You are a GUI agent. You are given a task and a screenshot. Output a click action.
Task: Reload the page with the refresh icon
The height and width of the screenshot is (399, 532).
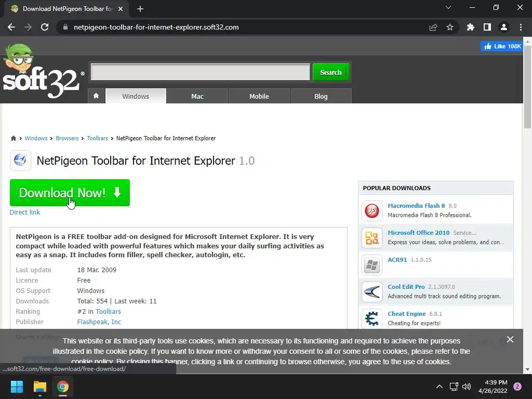[x=45, y=27]
